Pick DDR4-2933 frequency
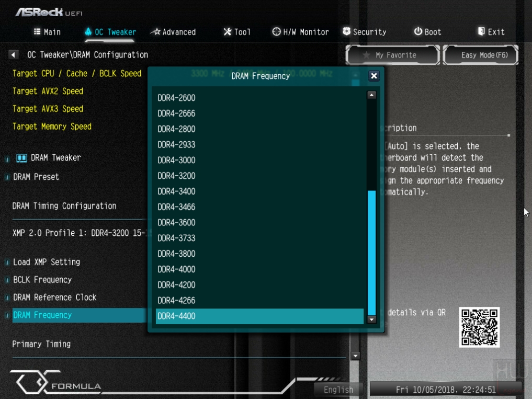 259,144
